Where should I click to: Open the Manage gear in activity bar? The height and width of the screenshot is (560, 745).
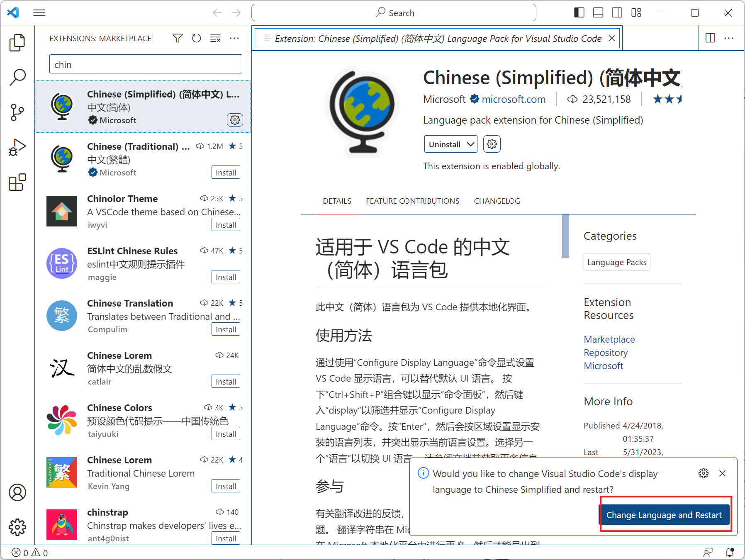17,527
